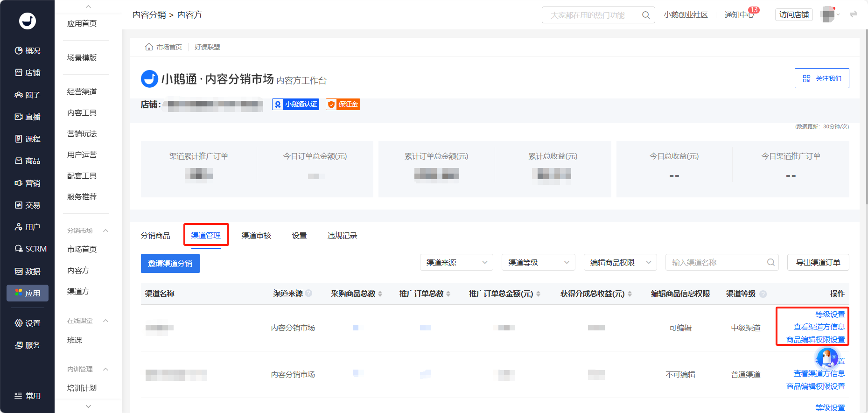
Task: Open 直播 live streaming section
Action: (28, 117)
